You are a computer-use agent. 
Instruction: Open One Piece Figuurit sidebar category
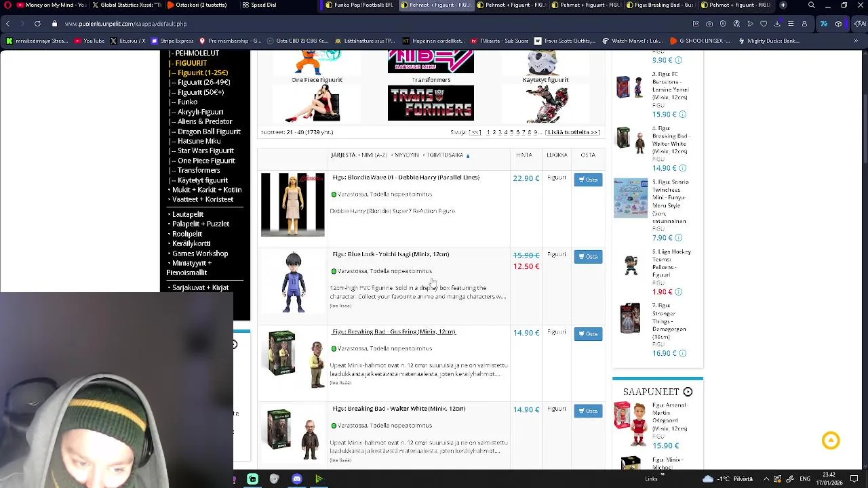(206, 161)
